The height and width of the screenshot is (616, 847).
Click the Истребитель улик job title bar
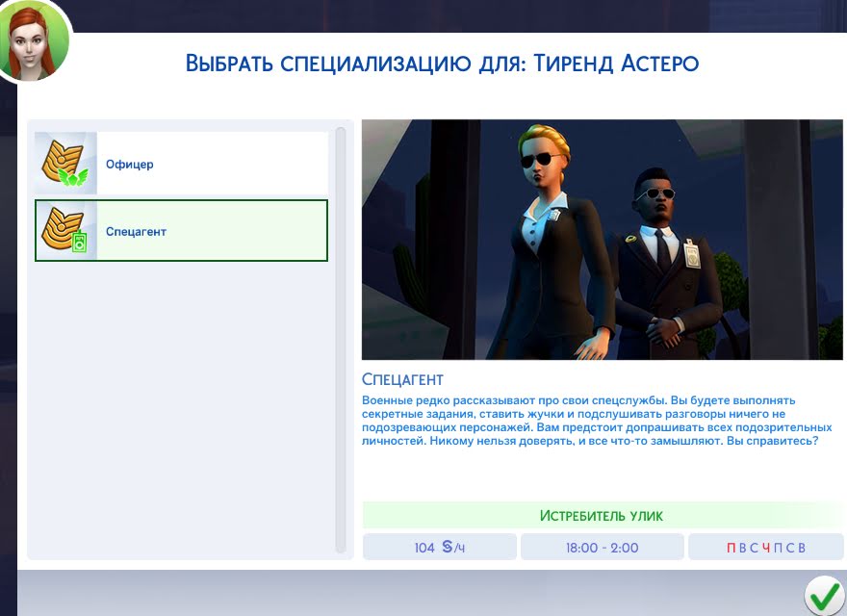point(602,516)
